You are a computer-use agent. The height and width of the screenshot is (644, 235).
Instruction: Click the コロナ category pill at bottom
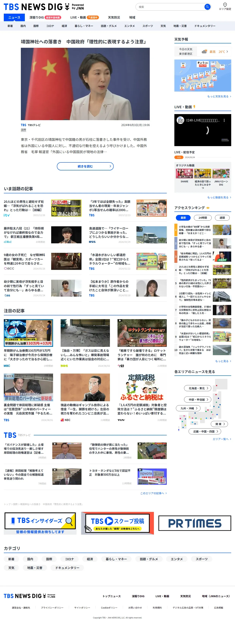click(70, 559)
